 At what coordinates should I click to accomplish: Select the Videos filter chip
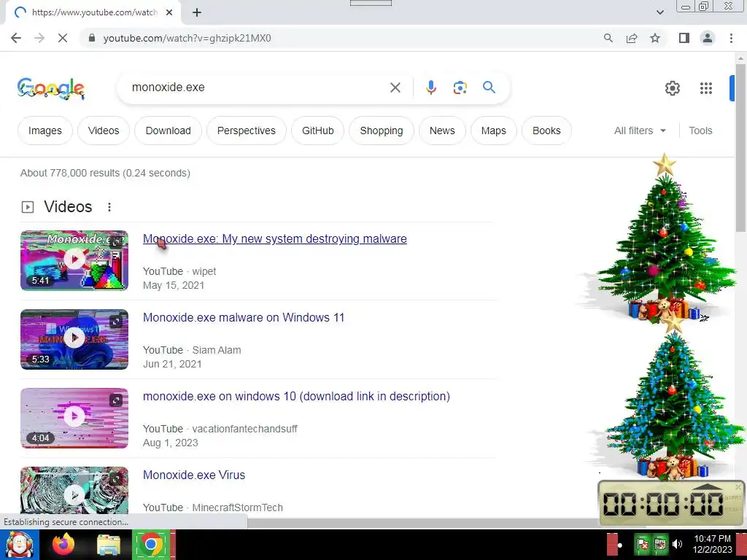click(104, 131)
